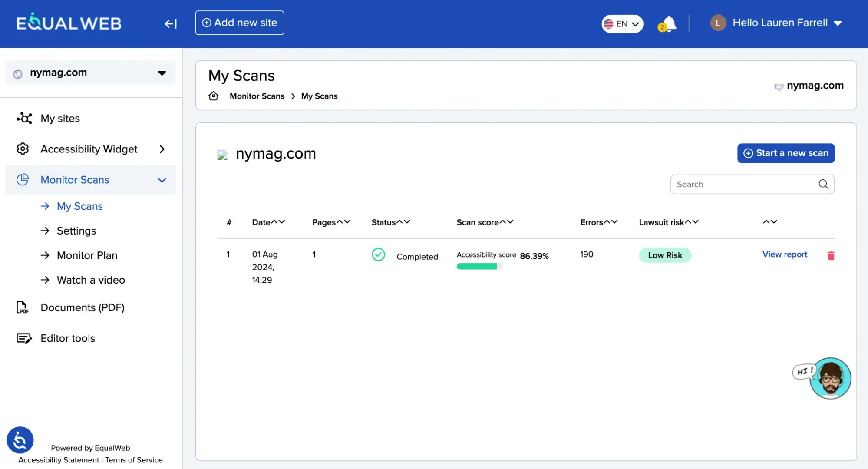Sort the table by Errors column
The image size is (868, 469).
pyautogui.click(x=599, y=222)
